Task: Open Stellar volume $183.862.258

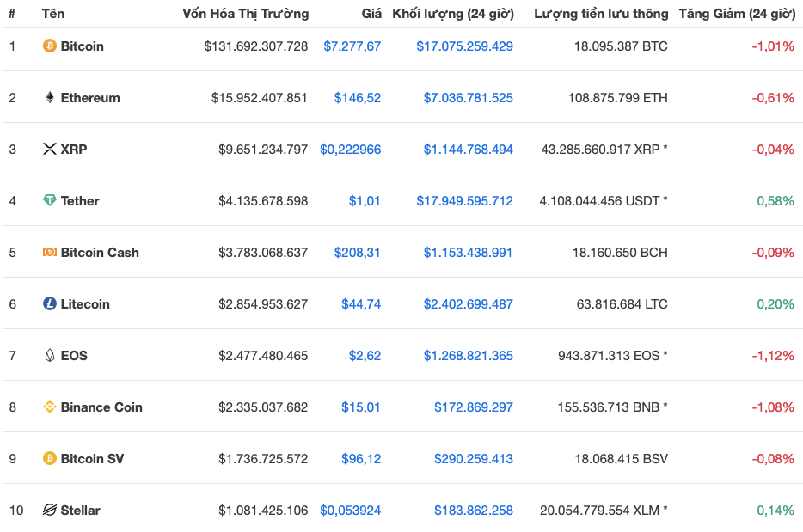Action: pos(474,511)
